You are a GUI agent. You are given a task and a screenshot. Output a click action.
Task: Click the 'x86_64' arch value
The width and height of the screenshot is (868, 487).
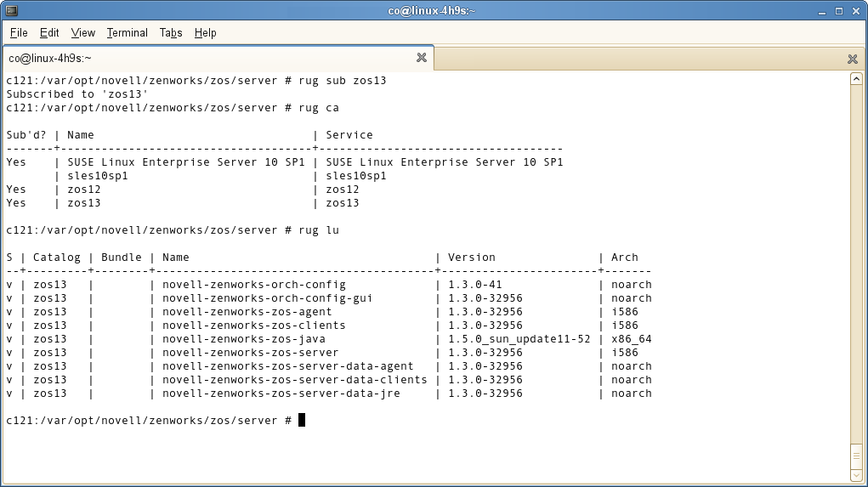tap(631, 338)
